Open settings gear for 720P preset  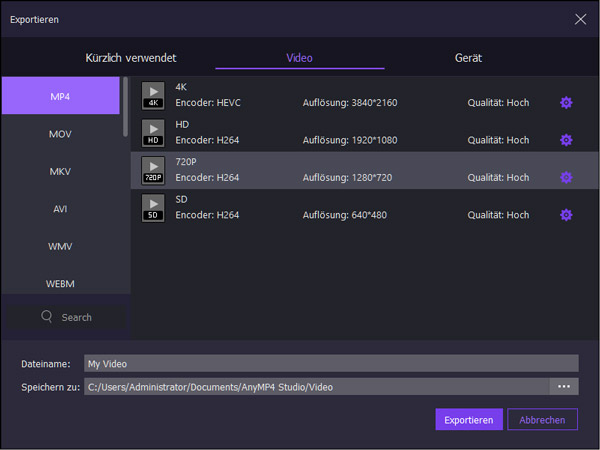(x=566, y=177)
